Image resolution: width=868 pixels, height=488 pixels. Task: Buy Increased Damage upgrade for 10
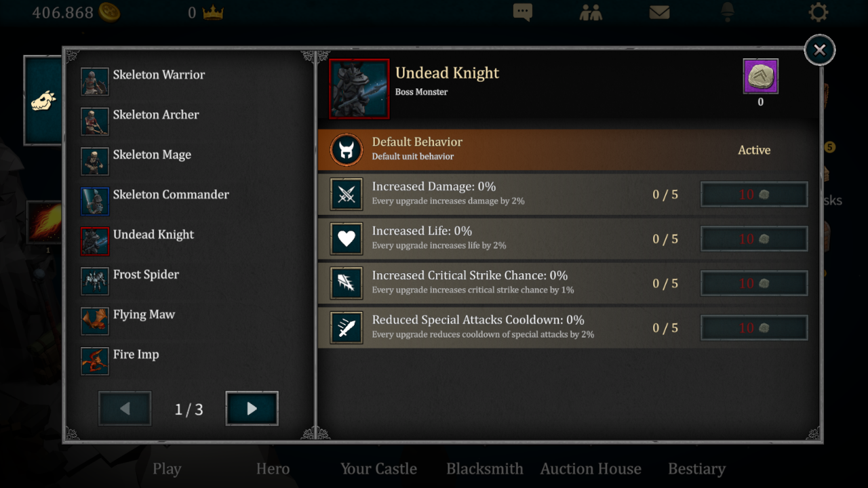753,195
